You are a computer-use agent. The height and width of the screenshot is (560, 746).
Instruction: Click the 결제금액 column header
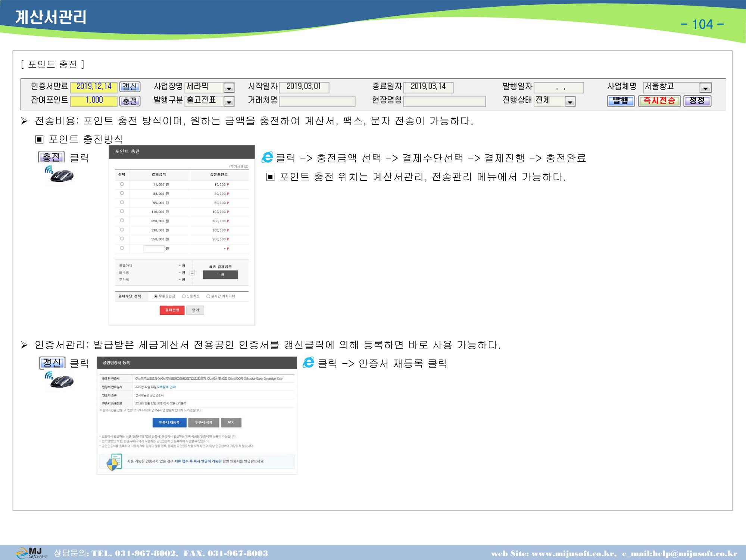[159, 175]
